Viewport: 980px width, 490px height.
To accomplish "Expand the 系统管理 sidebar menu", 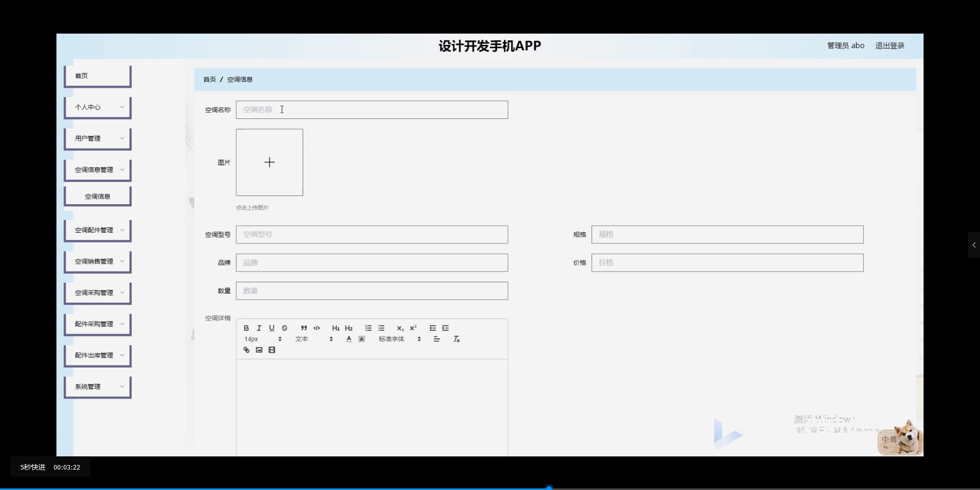I will [97, 386].
